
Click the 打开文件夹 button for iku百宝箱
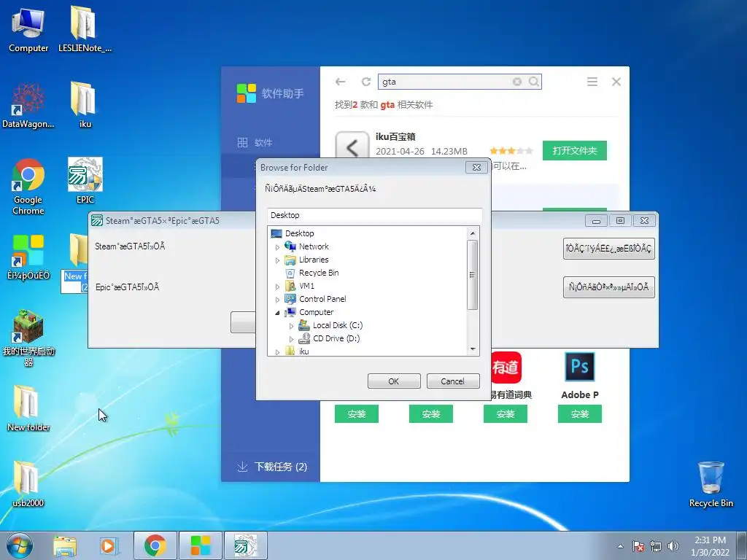575,150
